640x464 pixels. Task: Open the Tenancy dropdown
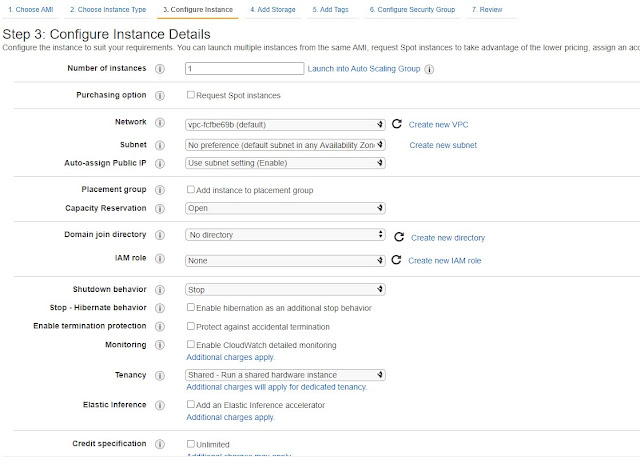(x=285, y=376)
